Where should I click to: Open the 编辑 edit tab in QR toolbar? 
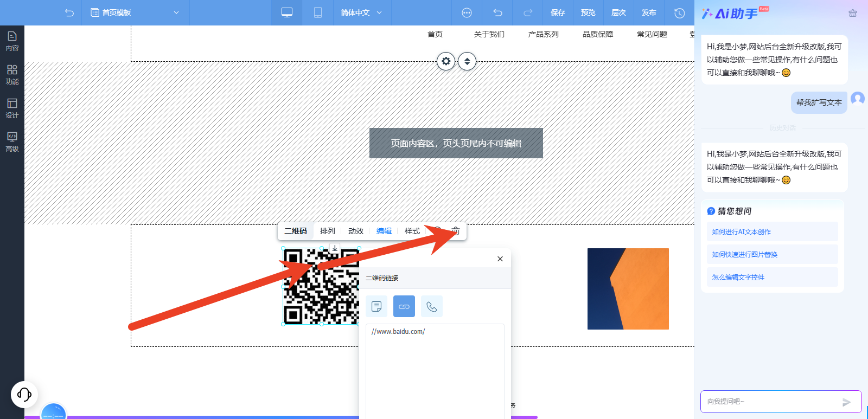(384, 231)
